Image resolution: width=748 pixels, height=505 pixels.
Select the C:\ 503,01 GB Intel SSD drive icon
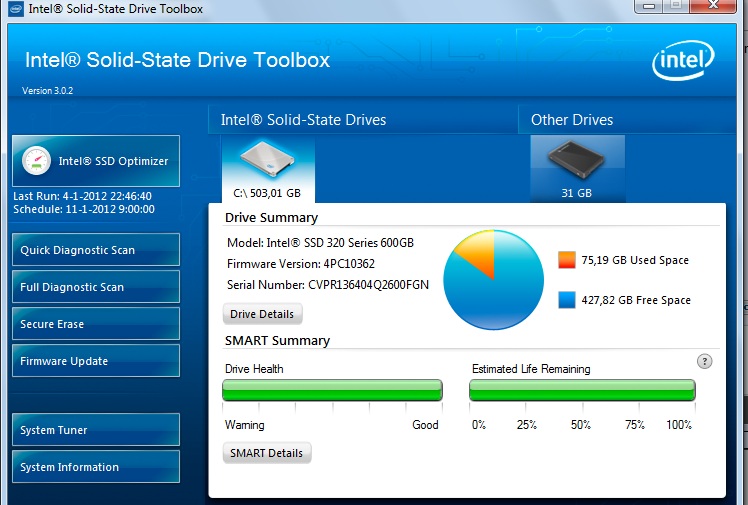[268, 169]
